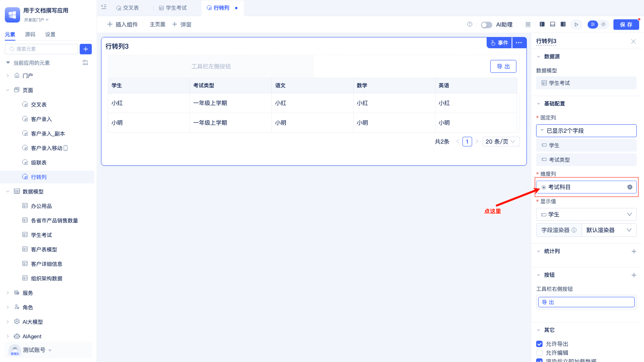
Task: Open the 源码 tab in left panel
Action: tap(30, 35)
